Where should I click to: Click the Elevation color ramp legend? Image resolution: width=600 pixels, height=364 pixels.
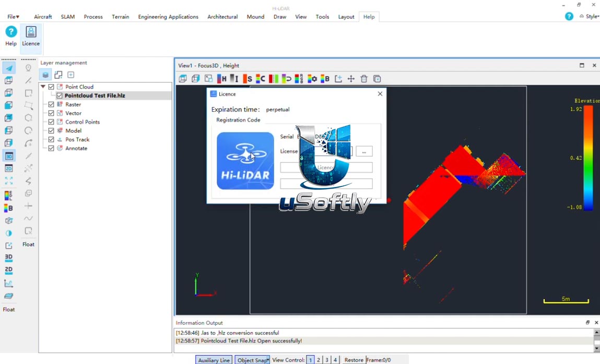(x=588, y=158)
